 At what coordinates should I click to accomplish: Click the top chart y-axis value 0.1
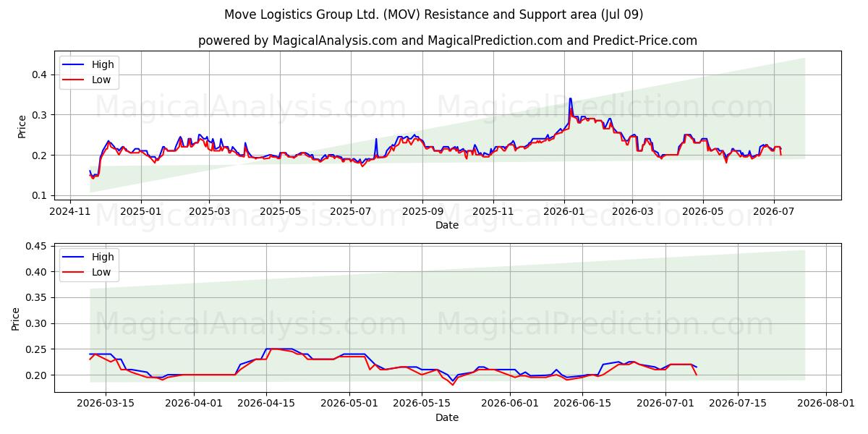pos(39,195)
